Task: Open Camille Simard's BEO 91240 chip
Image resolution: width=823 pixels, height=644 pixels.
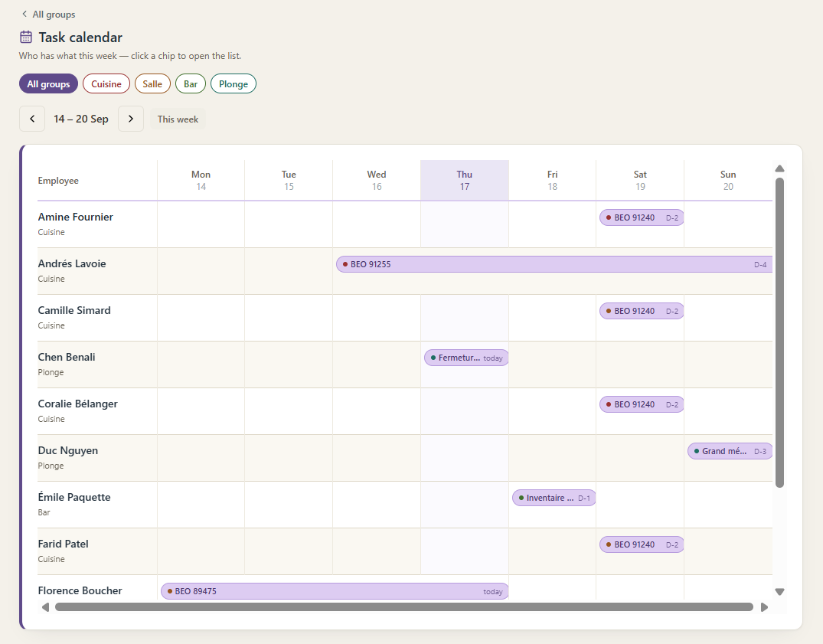Action: click(642, 311)
